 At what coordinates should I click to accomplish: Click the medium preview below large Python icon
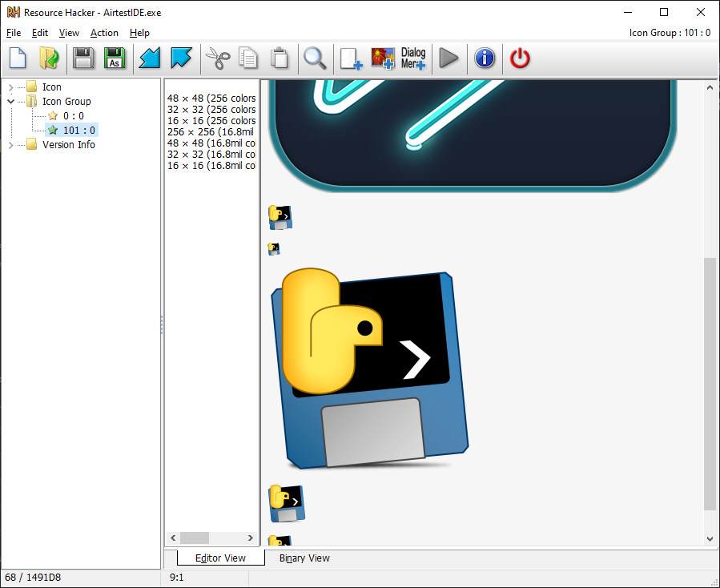(x=287, y=503)
